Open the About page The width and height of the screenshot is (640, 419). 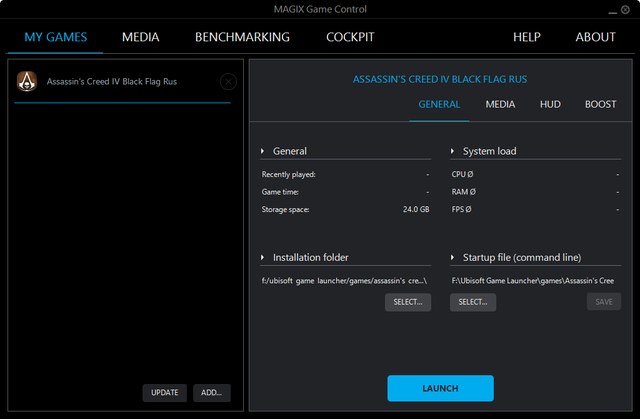pyautogui.click(x=596, y=37)
